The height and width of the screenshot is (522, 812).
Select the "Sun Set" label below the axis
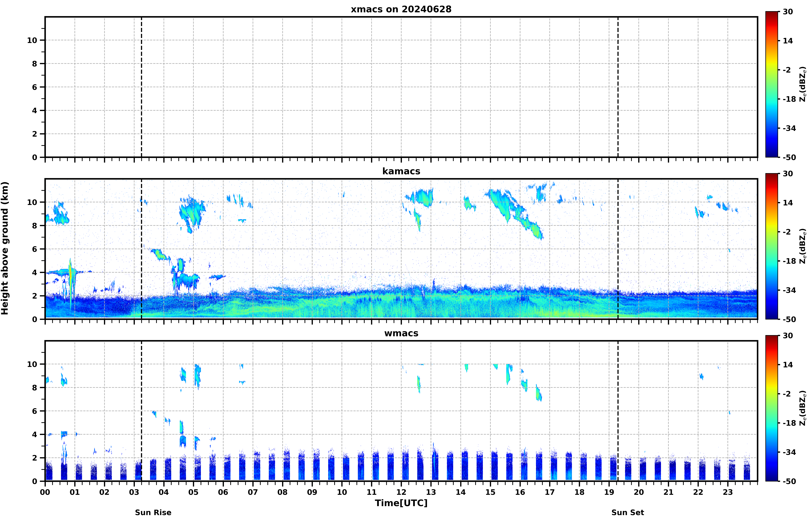(x=627, y=512)
